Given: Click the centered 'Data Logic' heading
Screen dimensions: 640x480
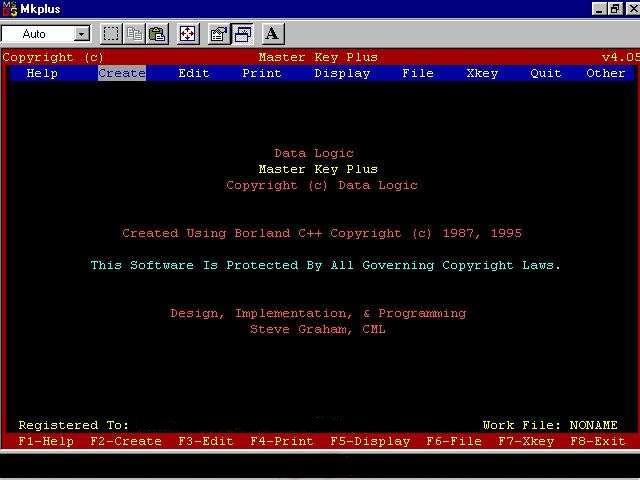Looking at the screenshot, I should [x=314, y=153].
